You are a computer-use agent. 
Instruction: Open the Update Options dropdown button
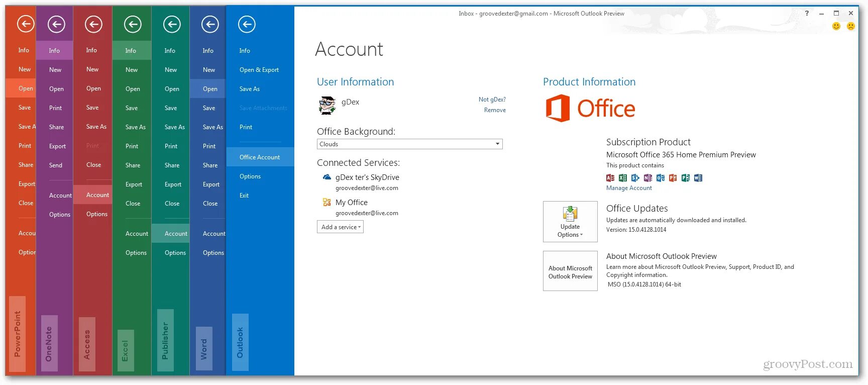click(570, 222)
